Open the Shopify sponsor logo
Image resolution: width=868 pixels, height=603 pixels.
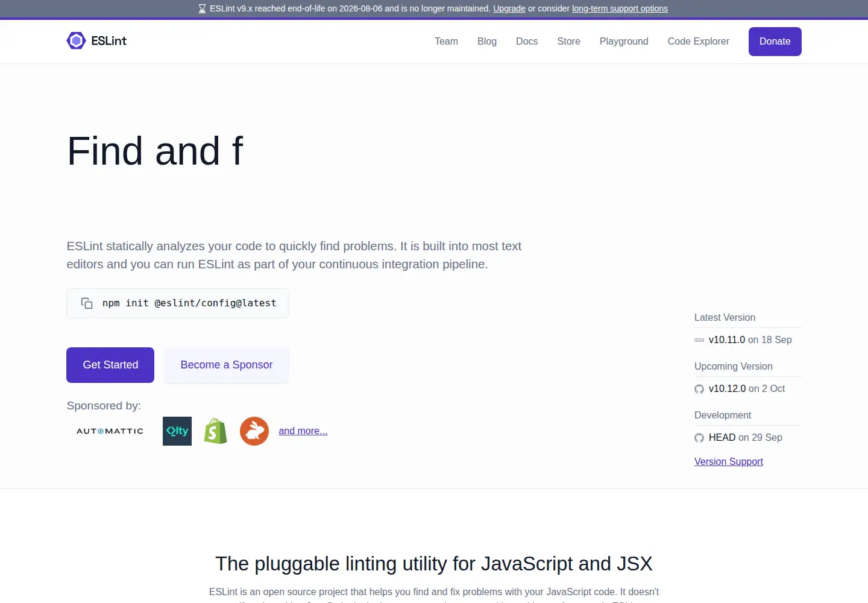click(x=216, y=431)
